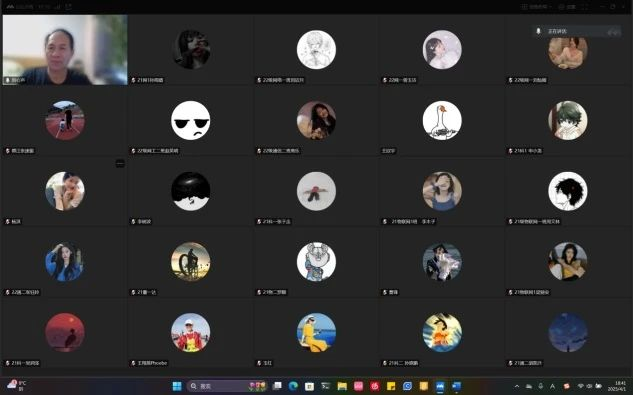Open the red NetEase Music taskbar icon
The width and height of the screenshot is (633, 395).
coord(375,386)
